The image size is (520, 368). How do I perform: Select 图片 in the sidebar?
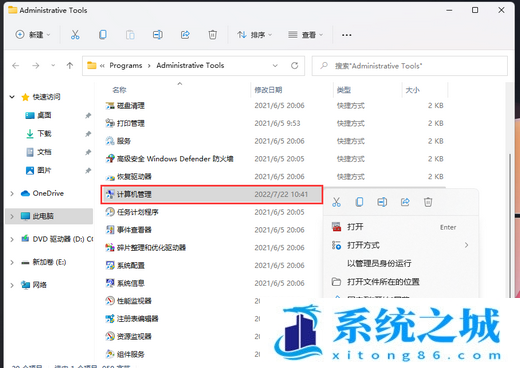[x=44, y=170]
